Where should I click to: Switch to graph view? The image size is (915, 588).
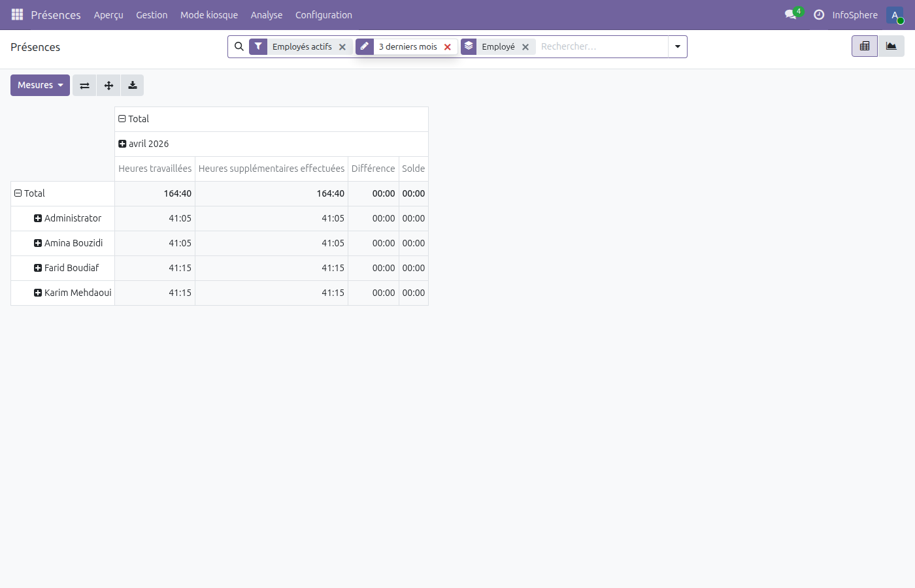(891, 46)
